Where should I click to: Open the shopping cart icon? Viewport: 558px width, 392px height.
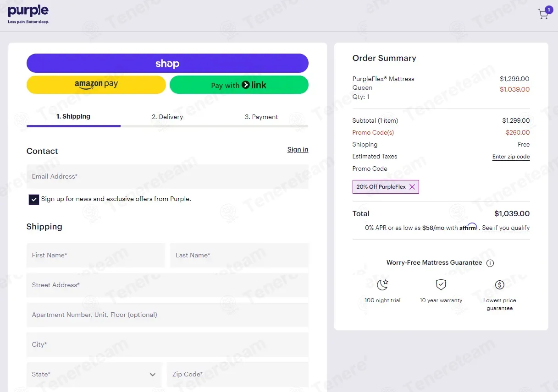tap(544, 14)
